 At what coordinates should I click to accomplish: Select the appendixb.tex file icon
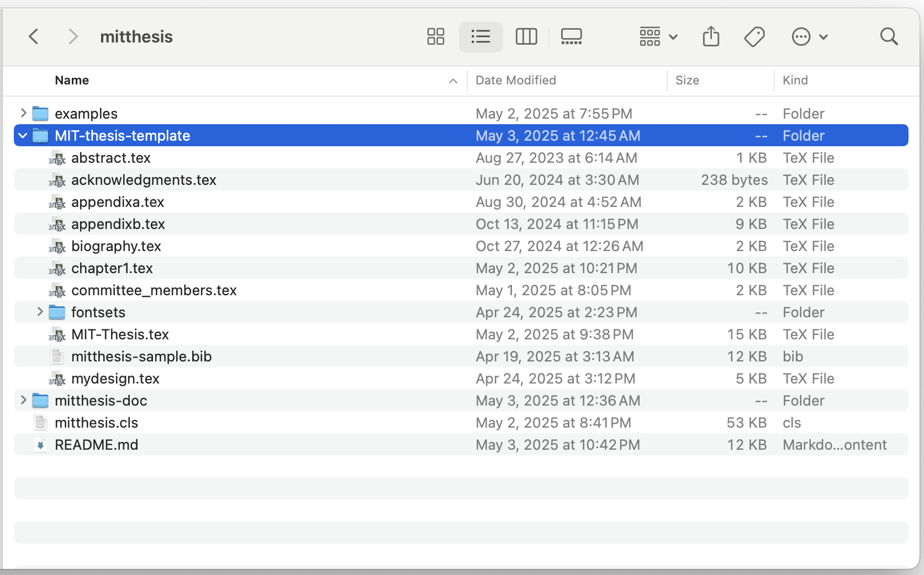pos(57,224)
